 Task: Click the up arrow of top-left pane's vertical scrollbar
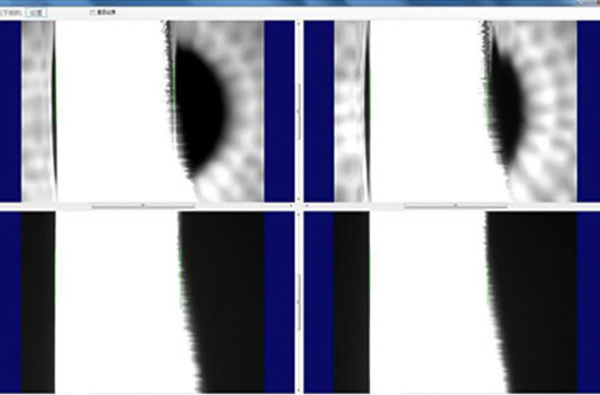tap(299, 23)
